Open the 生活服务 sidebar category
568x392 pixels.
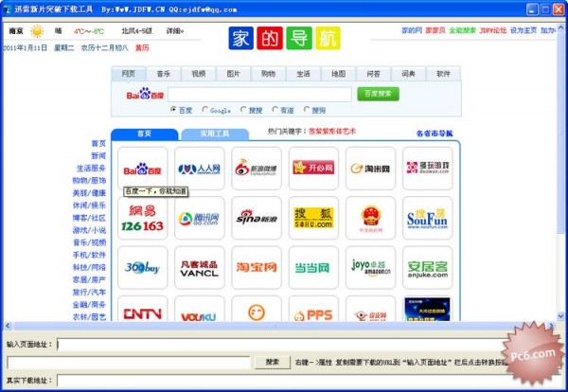click(x=91, y=169)
